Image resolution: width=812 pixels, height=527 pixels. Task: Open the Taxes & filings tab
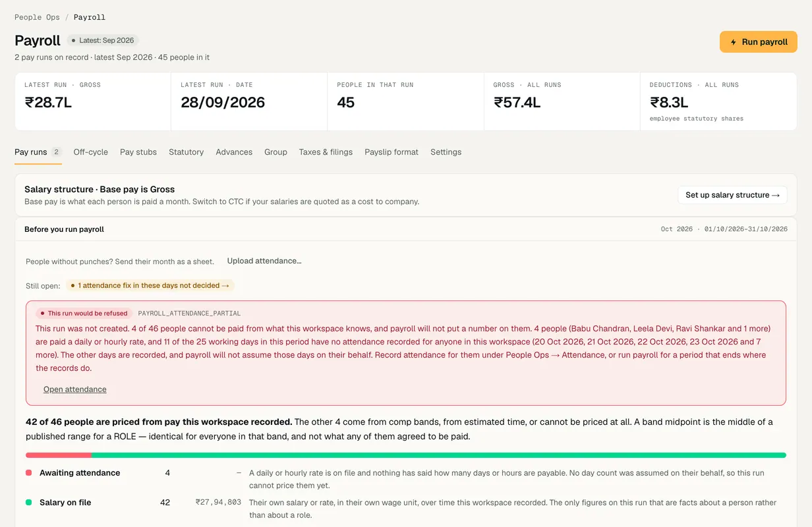(x=326, y=152)
